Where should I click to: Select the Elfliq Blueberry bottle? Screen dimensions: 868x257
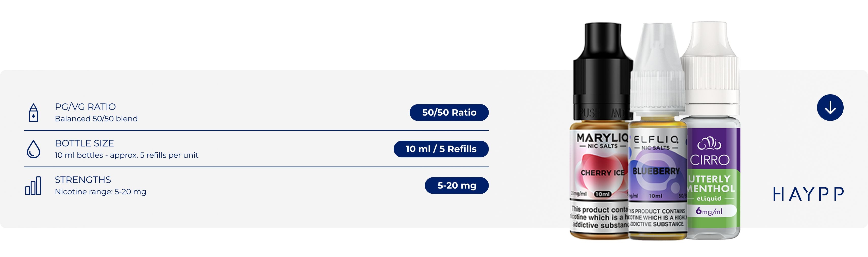[x=657, y=131]
